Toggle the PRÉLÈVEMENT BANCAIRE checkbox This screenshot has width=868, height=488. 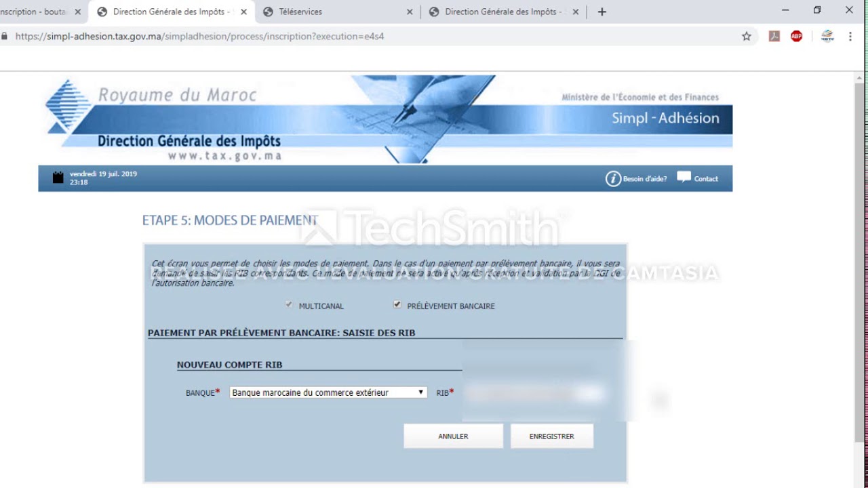[397, 305]
